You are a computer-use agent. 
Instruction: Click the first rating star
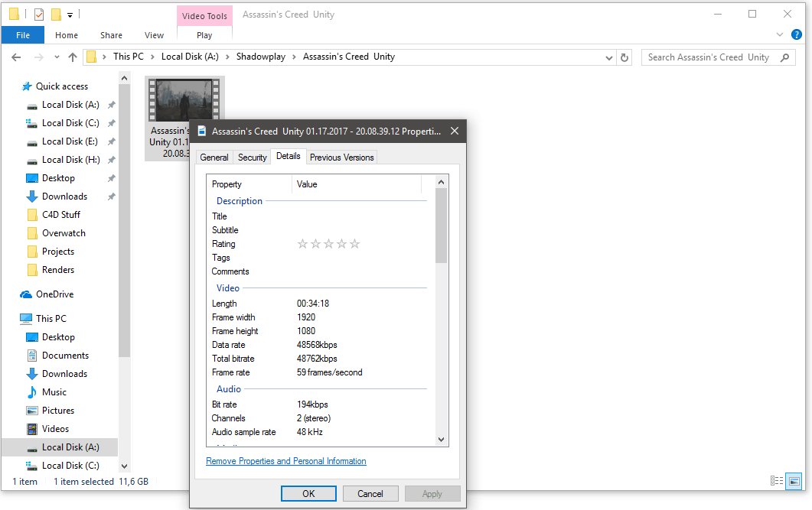click(x=302, y=244)
